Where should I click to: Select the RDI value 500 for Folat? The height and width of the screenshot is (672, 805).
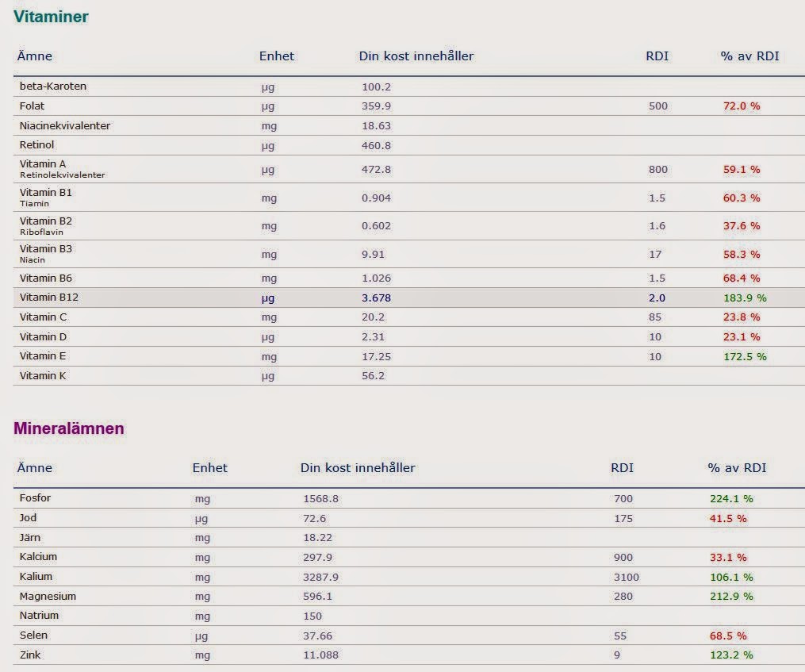pos(658,106)
